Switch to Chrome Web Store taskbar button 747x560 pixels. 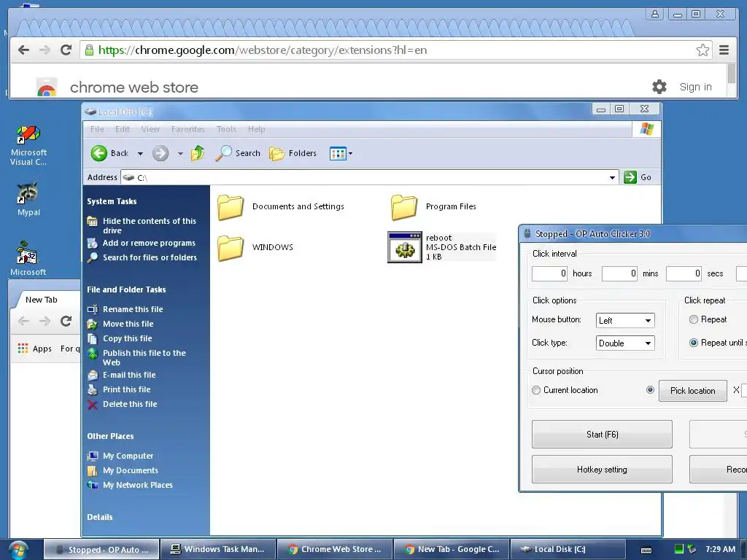click(x=335, y=549)
